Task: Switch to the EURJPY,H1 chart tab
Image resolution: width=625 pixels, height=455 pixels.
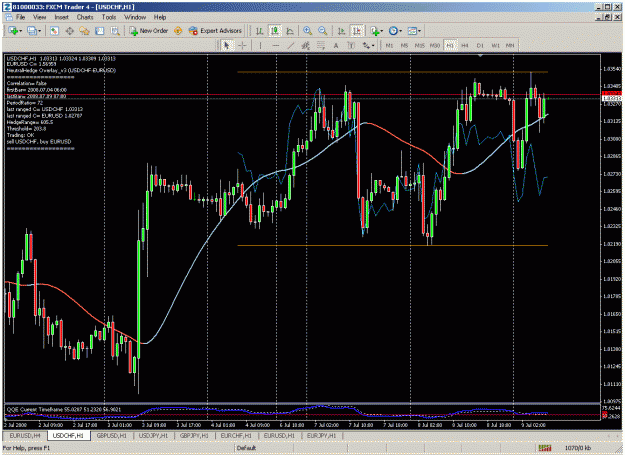Action: (321, 436)
